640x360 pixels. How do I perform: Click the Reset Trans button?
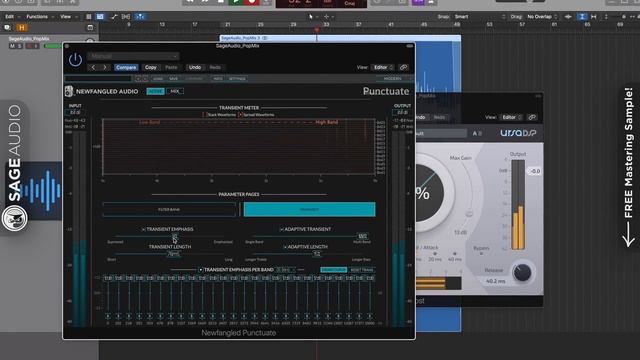click(x=362, y=270)
